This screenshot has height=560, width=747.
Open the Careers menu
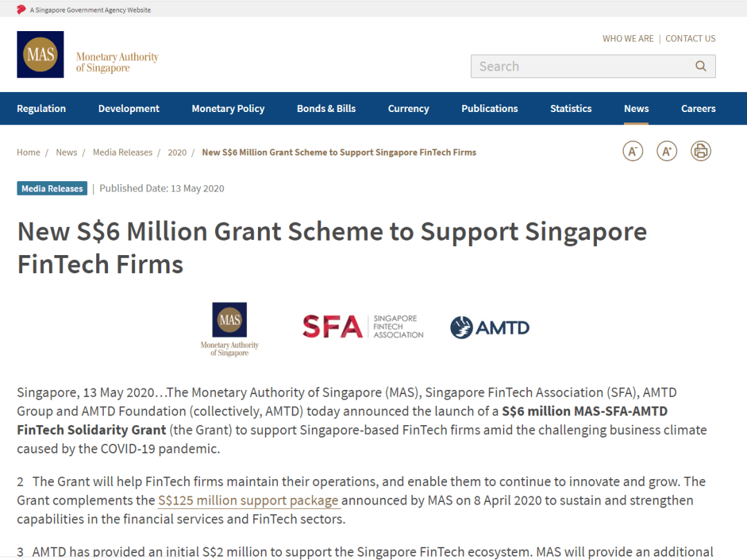(x=699, y=109)
